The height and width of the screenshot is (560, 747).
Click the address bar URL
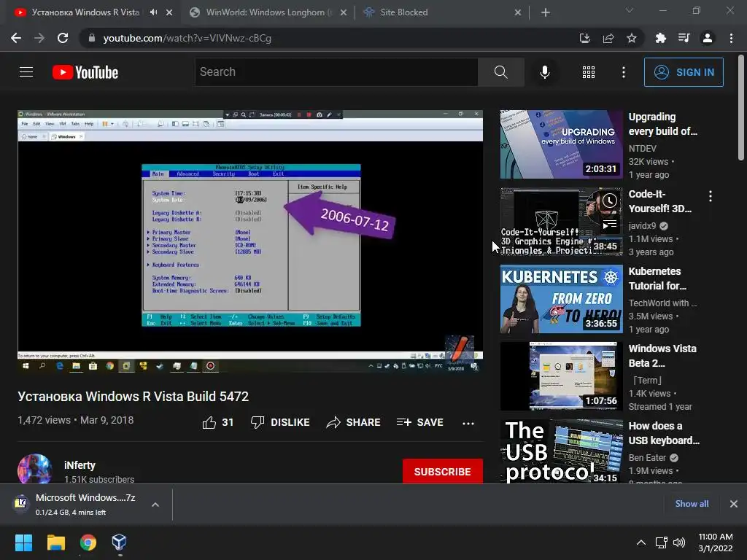point(187,38)
